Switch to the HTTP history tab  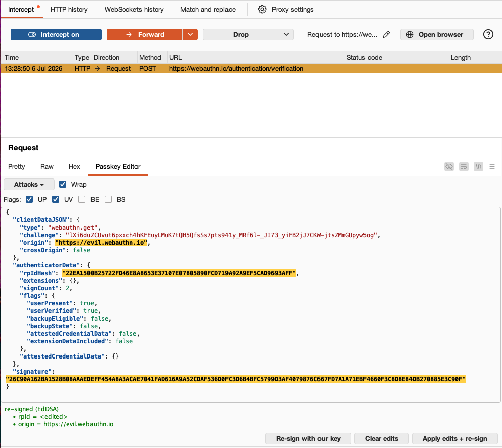(x=69, y=9)
